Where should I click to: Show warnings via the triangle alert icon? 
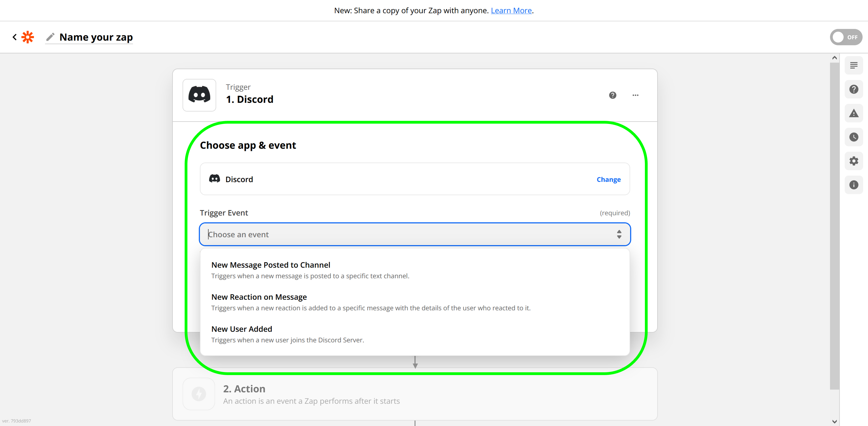854,113
